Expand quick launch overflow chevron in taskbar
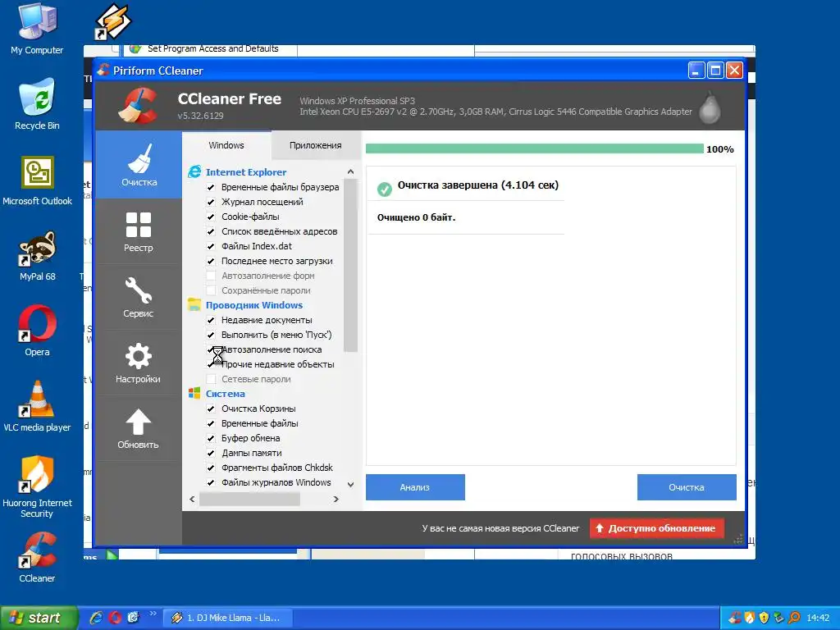 (153, 613)
